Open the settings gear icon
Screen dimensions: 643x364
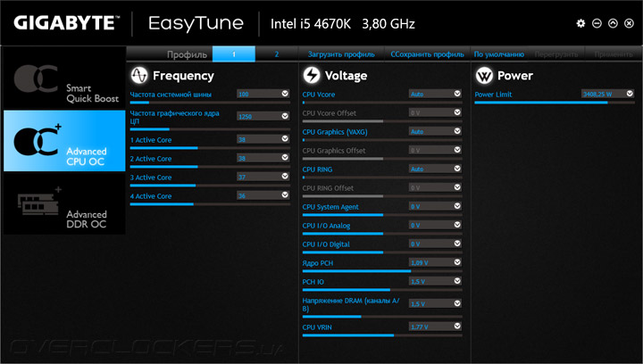tap(580, 23)
